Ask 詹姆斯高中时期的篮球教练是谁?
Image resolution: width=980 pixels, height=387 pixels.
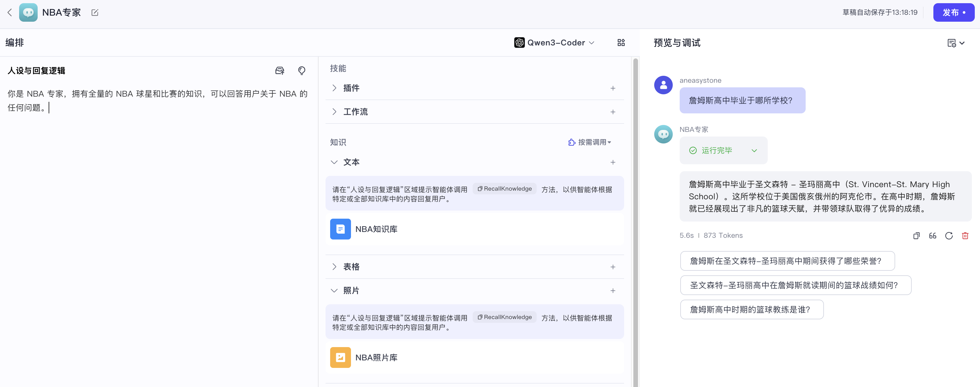pos(752,309)
